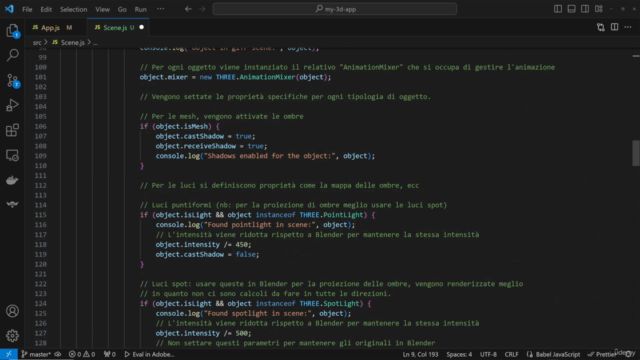The height and width of the screenshot is (360, 640).
Task: Click the breadcrumb ellipsis after Scene.js
Action: pos(96,42)
